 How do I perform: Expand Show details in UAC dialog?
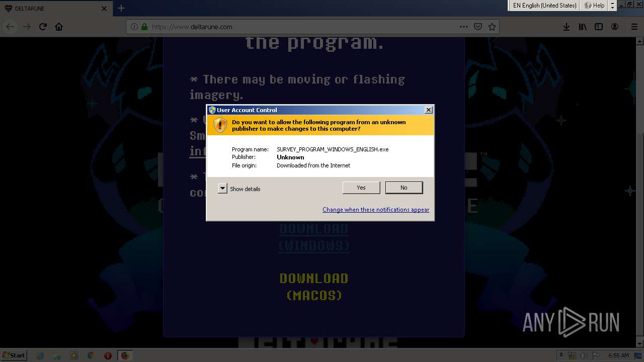(x=222, y=189)
